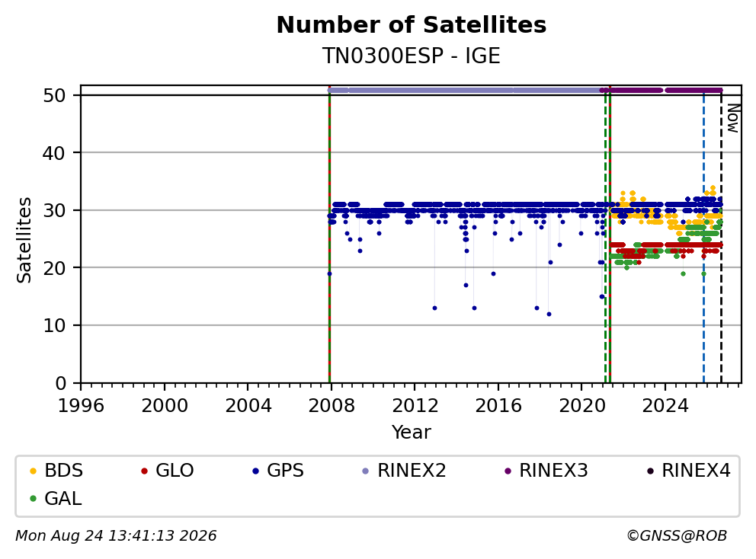Click the Satellites y-axis label
This screenshot has height=559, width=756.
24,240
